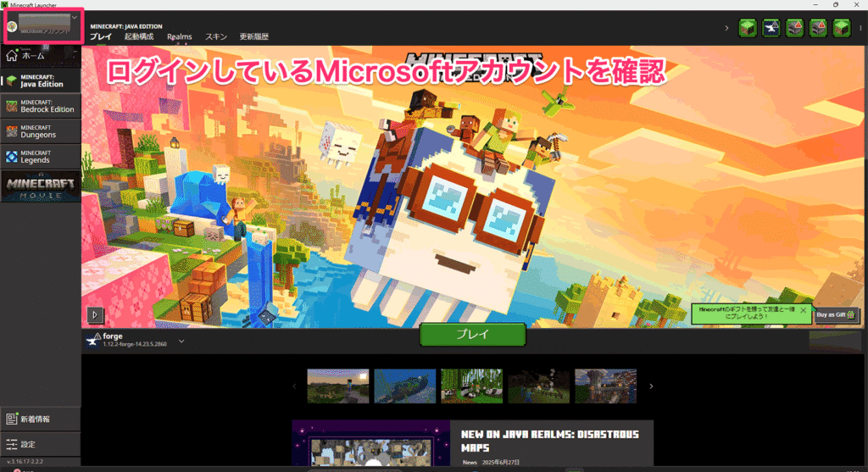
Task: Select Minecraft: Java Edition in sidebar
Action: tap(41, 81)
